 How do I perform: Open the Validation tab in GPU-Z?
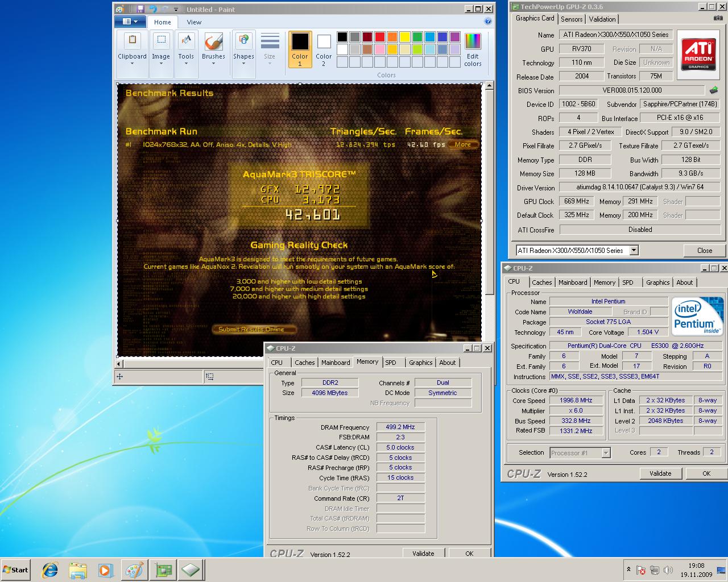pos(602,19)
